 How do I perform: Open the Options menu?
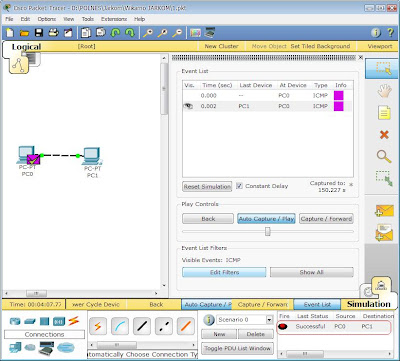(x=47, y=19)
